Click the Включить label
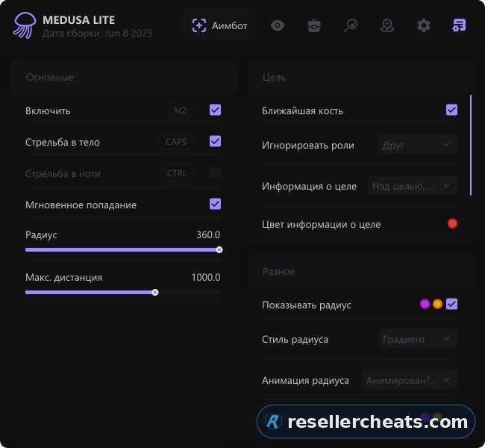This screenshot has width=485, height=448. tap(48, 111)
